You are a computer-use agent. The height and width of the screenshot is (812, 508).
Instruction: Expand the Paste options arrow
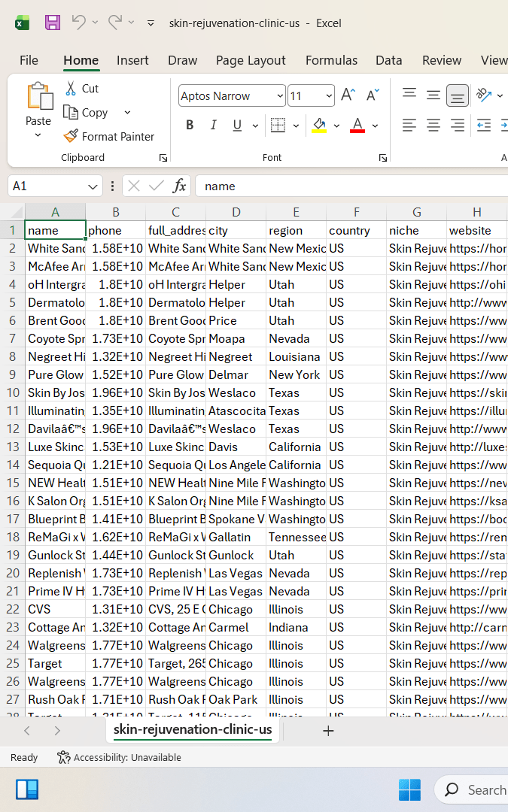coord(38,135)
